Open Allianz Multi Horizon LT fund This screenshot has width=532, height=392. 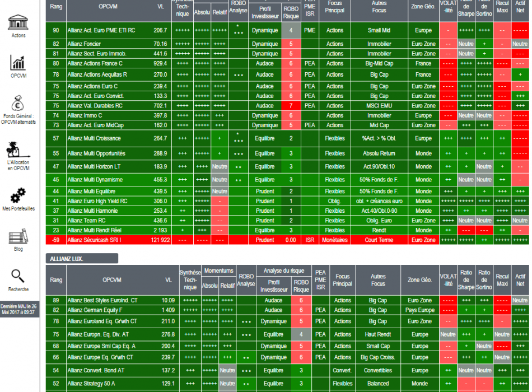[x=94, y=167]
